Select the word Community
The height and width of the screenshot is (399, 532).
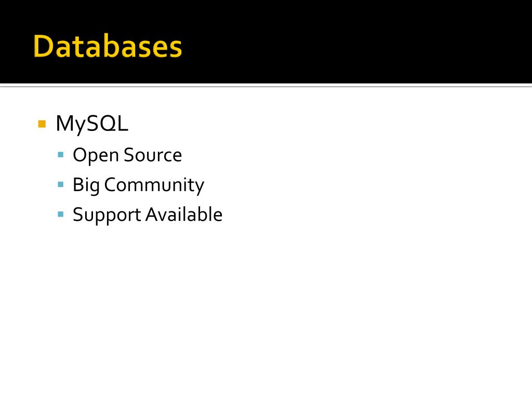(154, 185)
